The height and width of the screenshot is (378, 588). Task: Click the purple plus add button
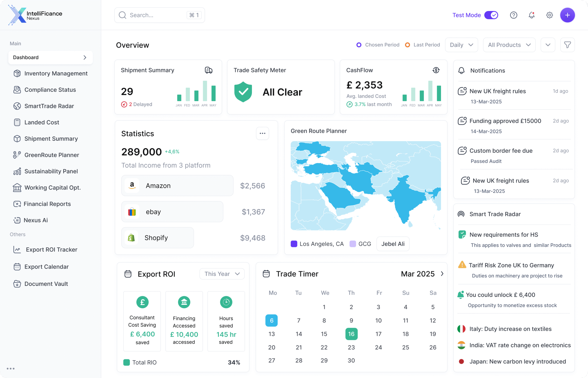567,15
